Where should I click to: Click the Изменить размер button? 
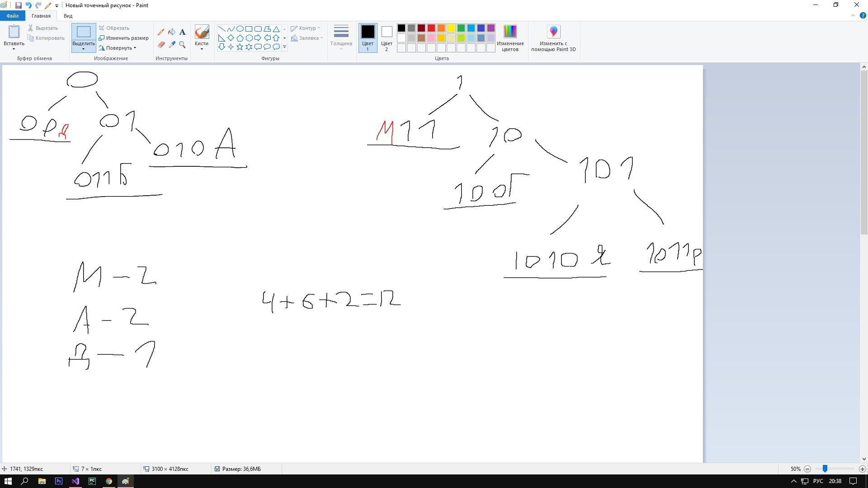point(123,38)
